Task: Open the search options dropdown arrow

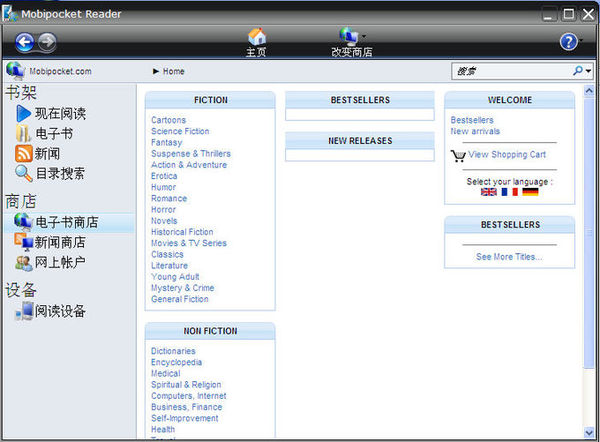Action: (588, 71)
